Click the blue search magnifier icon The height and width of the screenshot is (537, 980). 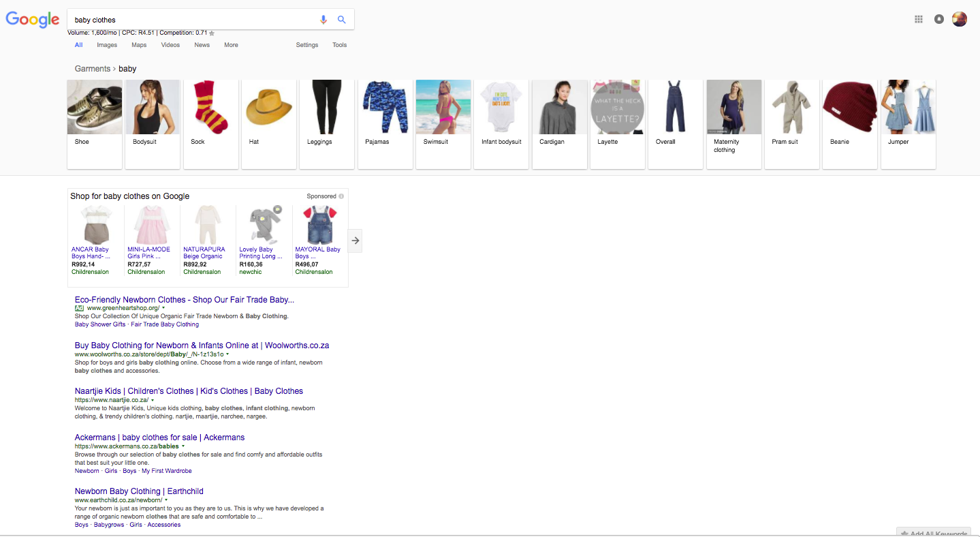point(342,20)
